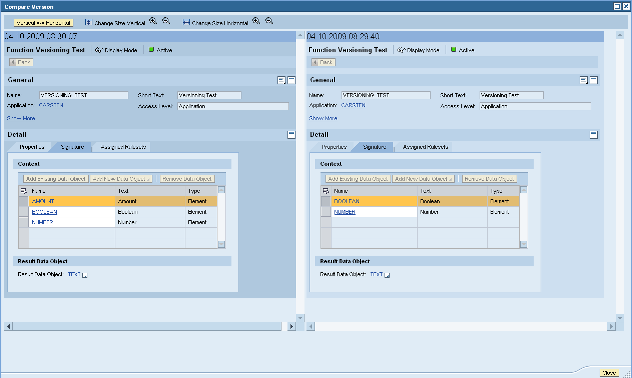Screen dimensions: 632x378
Task: Click the Back button in right pane
Action: [x=323, y=62]
